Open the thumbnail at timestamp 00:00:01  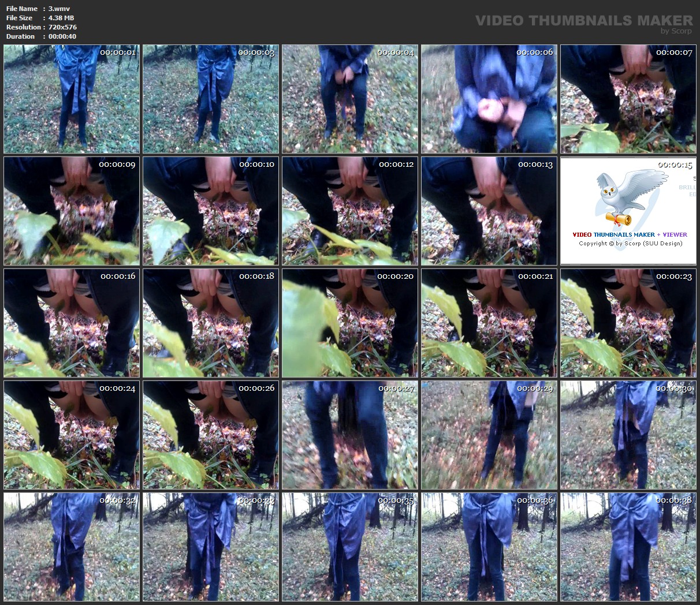tap(72, 99)
